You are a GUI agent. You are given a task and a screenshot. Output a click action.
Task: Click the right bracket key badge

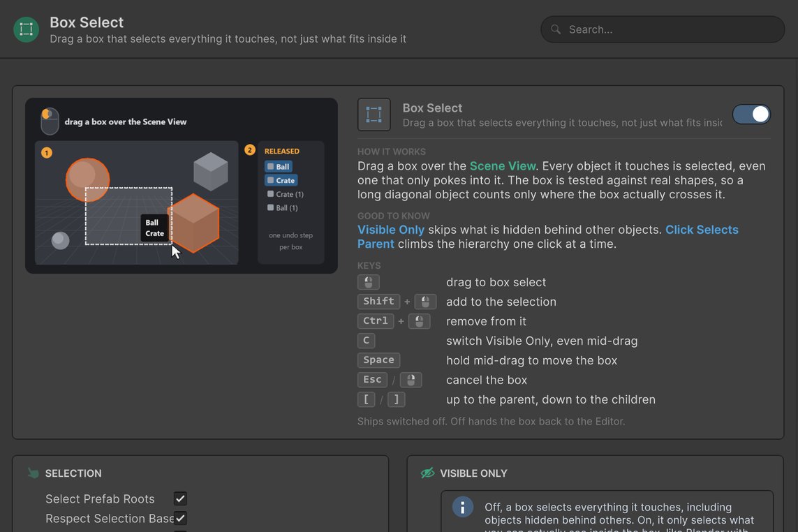[x=397, y=399]
